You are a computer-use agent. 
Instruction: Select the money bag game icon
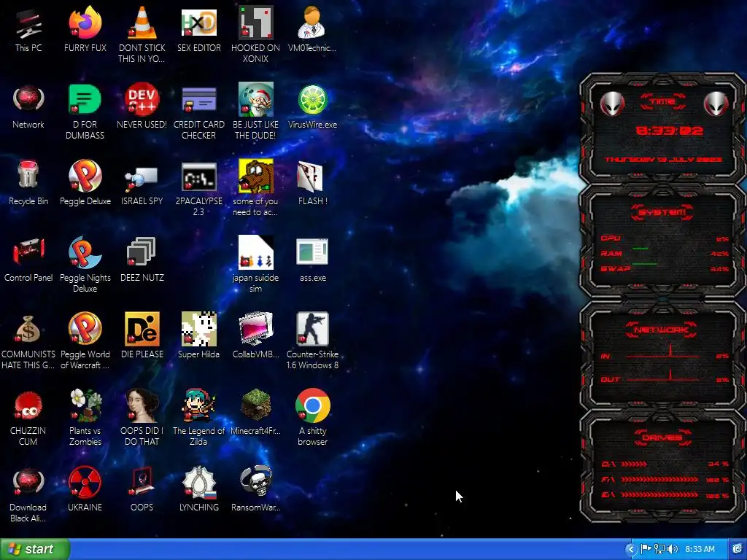click(x=28, y=329)
